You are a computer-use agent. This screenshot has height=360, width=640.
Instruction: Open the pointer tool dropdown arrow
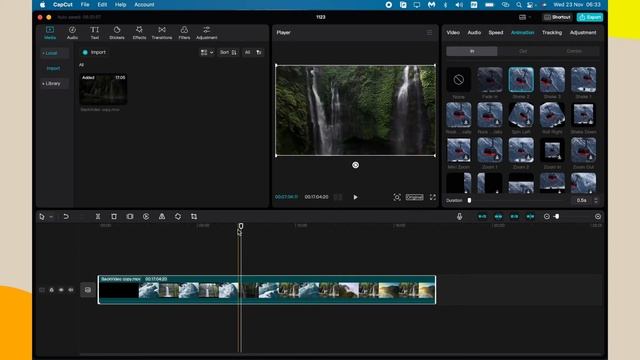pyautogui.click(x=51, y=217)
